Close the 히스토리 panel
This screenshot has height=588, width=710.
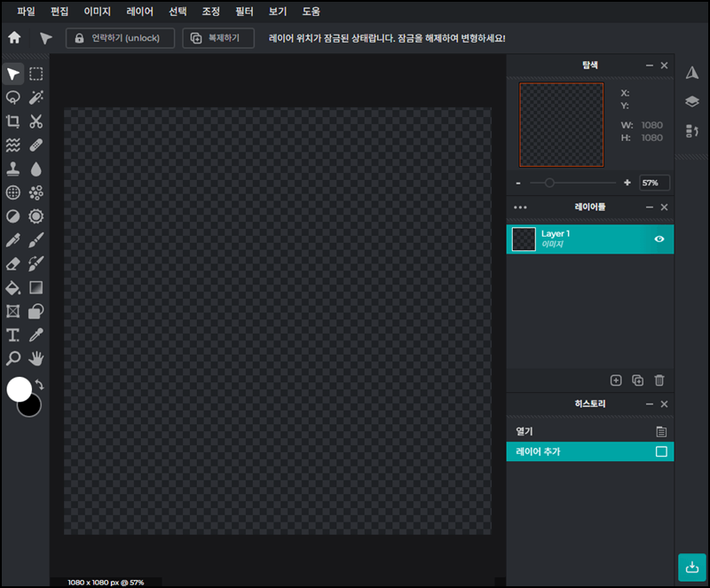pos(664,404)
